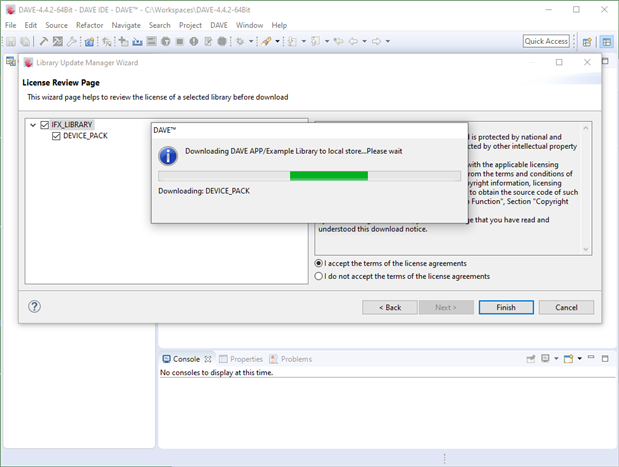Click the Cancel button in wizard
The height and width of the screenshot is (467, 619).
click(566, 308)
